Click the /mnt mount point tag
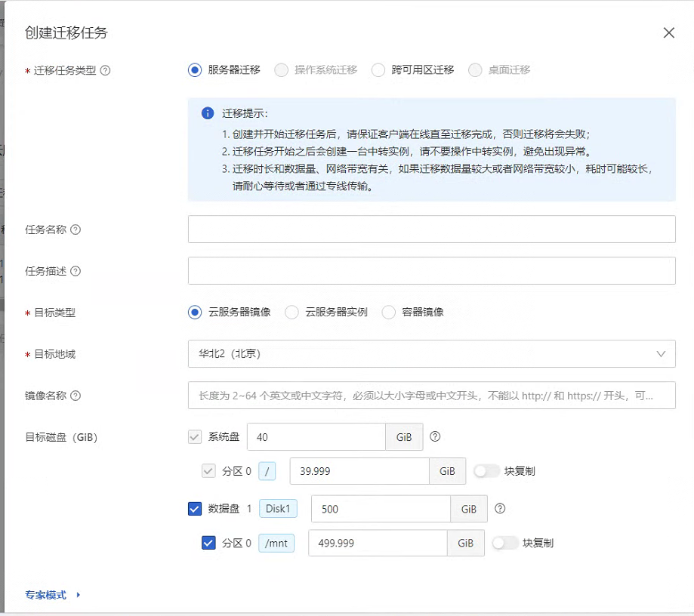 pos(276,543)
